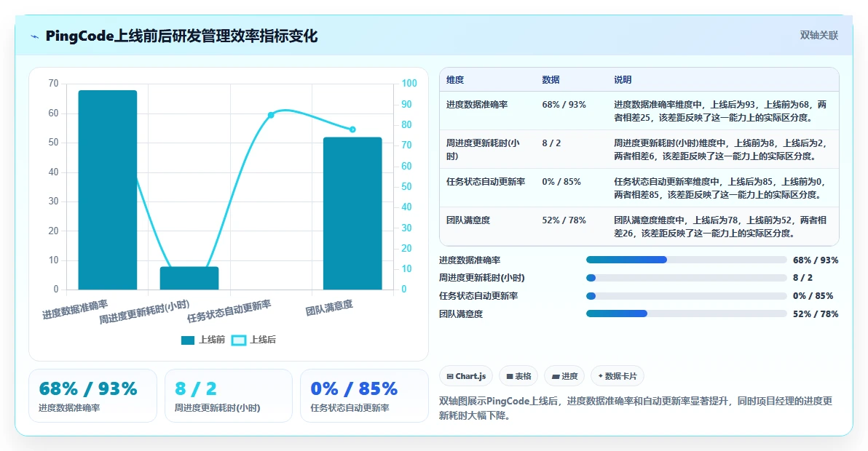Click the line data point above 团队满意度 bar
868x451 pixels.
pyautogui.click(x=352, y=129)
